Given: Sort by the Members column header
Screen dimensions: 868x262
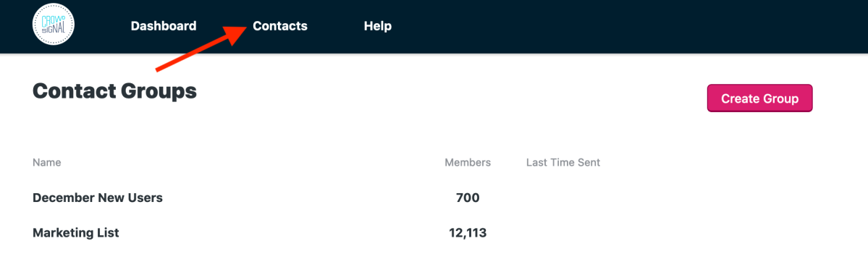Looking at the screenshot, I should pos(468,163).
